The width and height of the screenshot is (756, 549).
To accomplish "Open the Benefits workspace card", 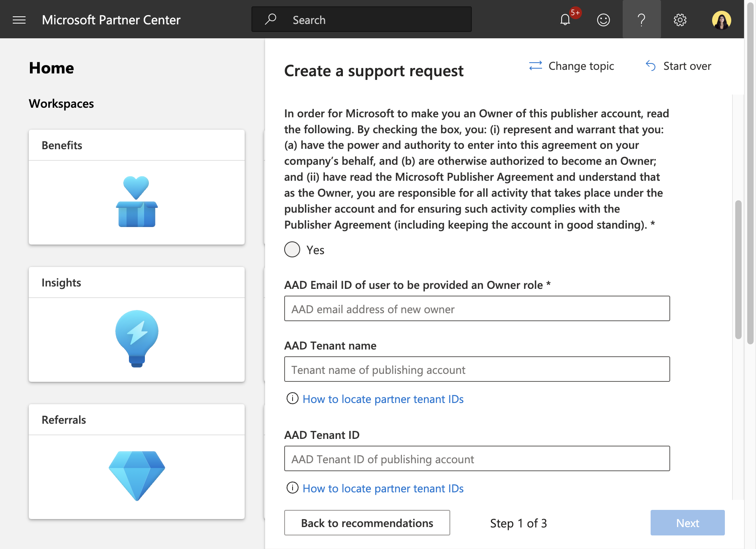I will pos(137,187).
